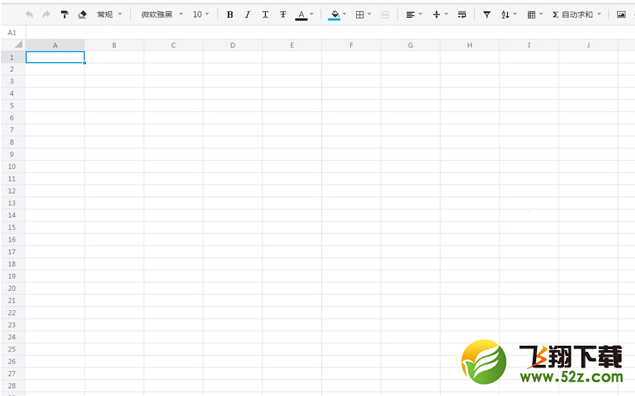Click the filter funnel icon

(x=487, y=15)
